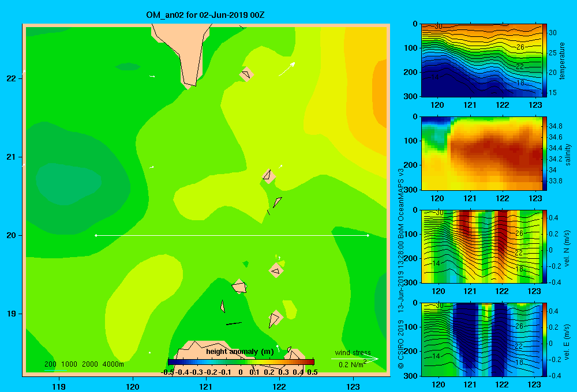Click the longitude 123 axis label on main map
This screenshot has height=392, width=577.
click(x=353, y=386)
